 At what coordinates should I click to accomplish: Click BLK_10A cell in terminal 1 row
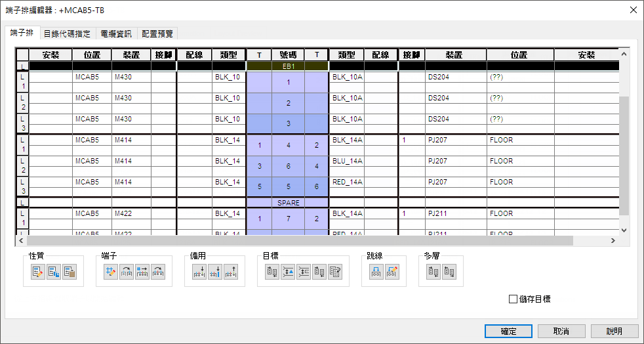(347, 77)
